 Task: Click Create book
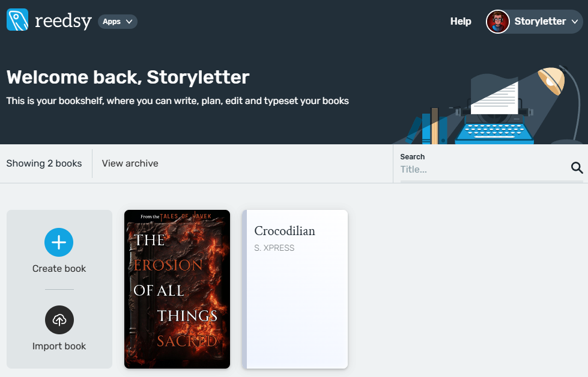coord(59,268)
